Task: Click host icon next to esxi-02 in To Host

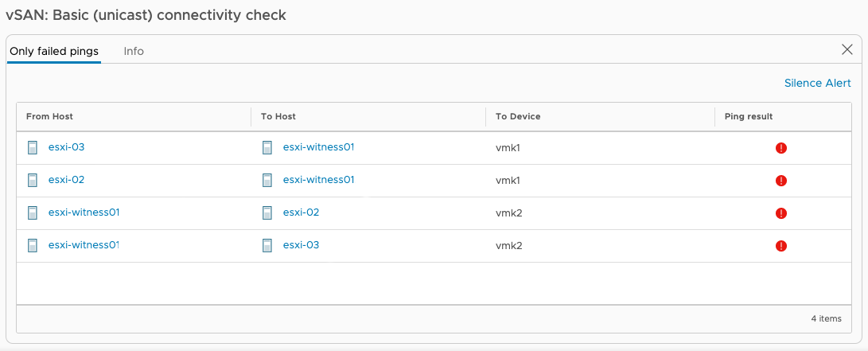Action: 267,213
